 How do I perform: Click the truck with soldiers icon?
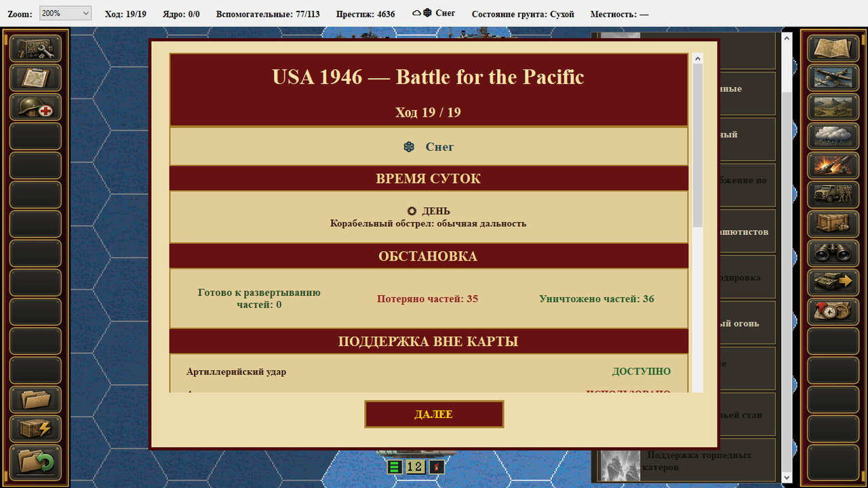833,195
